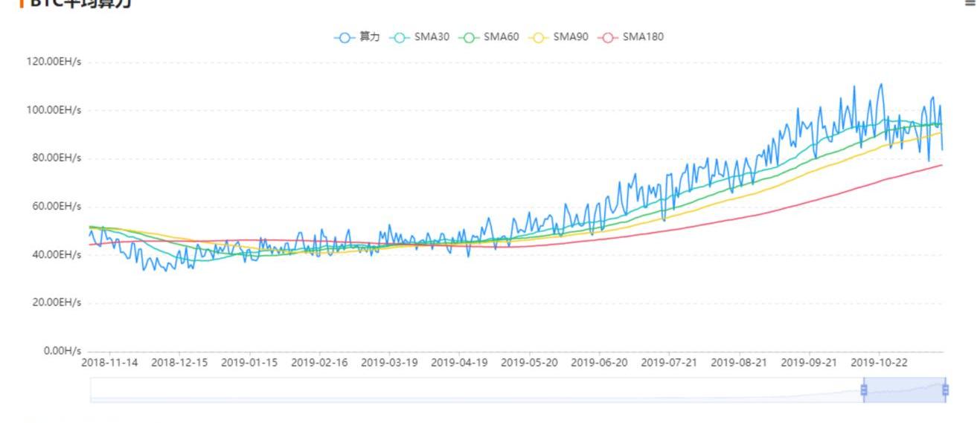Open the hamburger menu at top right
Screen dimensions: 980x423
click(x=969, y=4)
